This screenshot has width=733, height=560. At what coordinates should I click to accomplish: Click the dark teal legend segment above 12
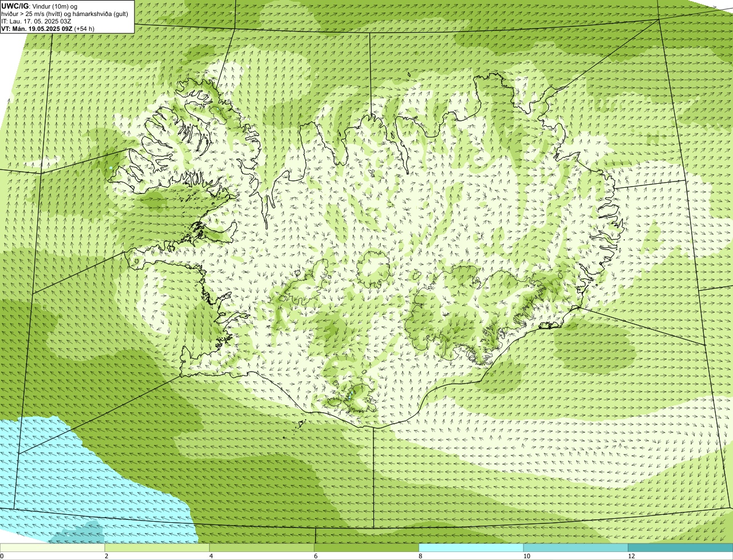click(680, 548)
